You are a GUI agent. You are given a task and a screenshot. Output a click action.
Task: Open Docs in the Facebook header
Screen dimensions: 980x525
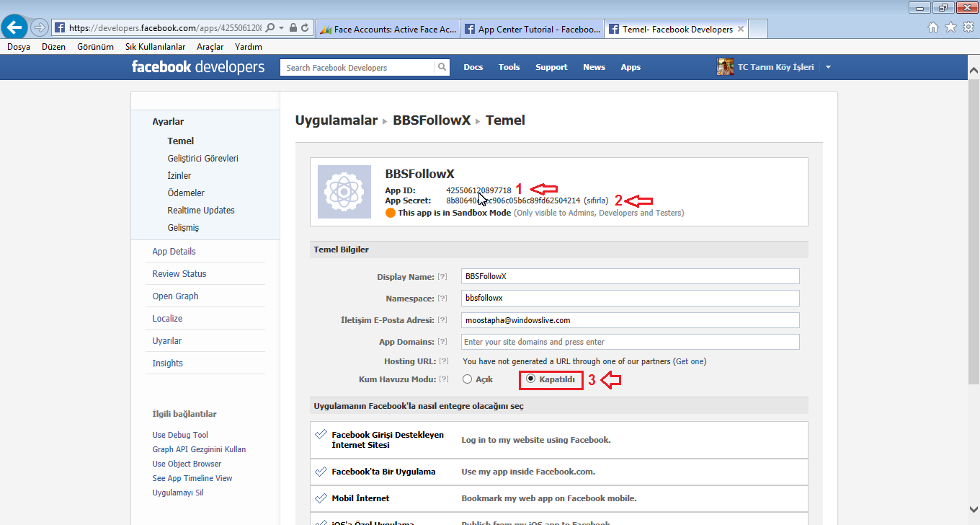click(x=473, y=67)
